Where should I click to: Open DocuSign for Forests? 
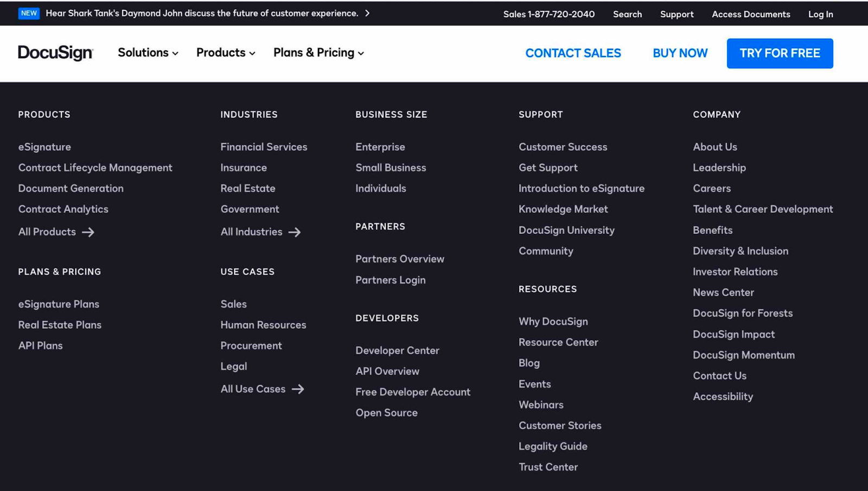pyautogui.click(x=743, y=313)
